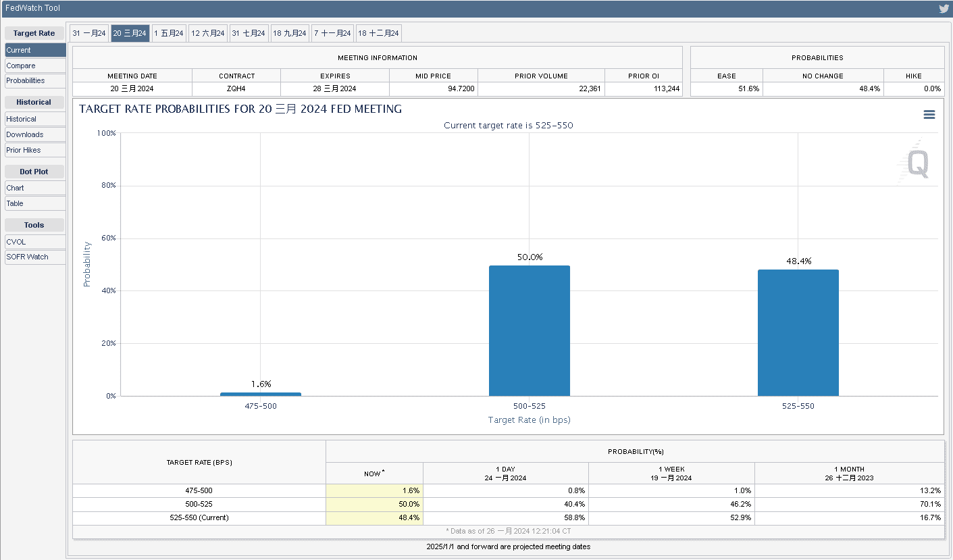Click the 525-550 probability bar
The image size is (953, 560).
point(798,333)
